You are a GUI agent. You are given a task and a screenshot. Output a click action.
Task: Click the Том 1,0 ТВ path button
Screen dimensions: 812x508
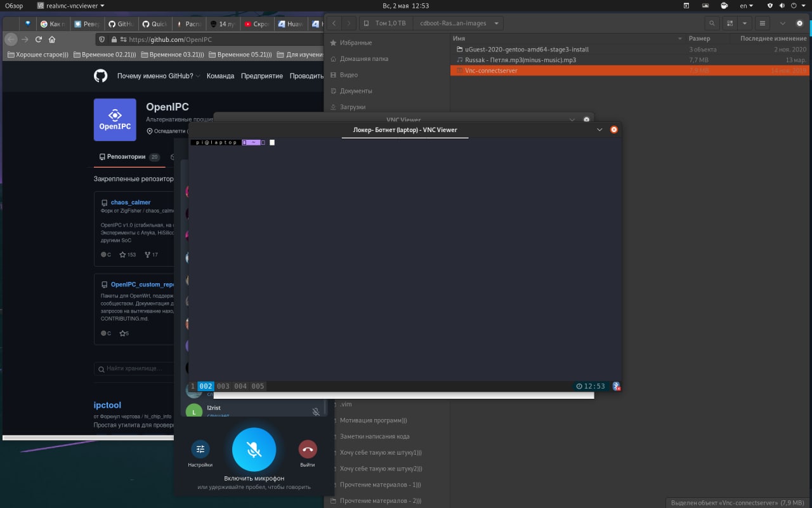[x=386, y=23]
